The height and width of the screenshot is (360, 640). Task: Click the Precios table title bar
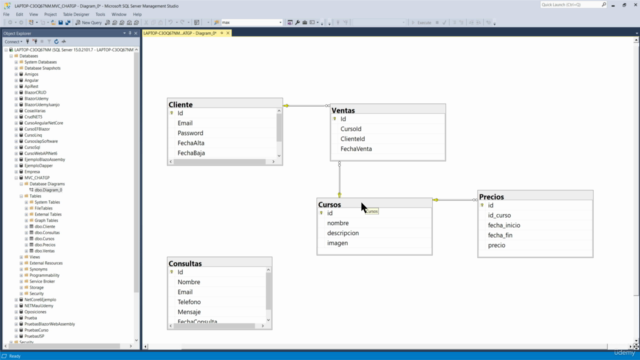click(535, 196)
